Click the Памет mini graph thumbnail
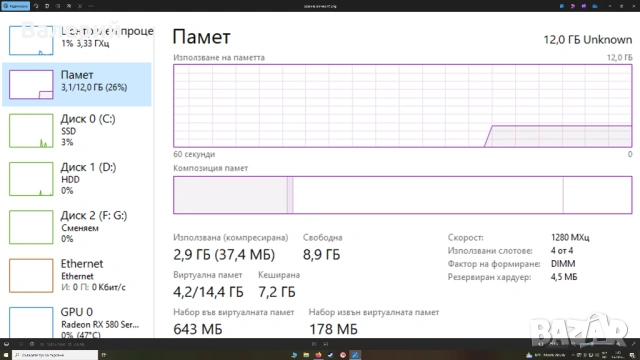This screenshot has width=640, height=360. pyautogui.click(x=31, y=84)
